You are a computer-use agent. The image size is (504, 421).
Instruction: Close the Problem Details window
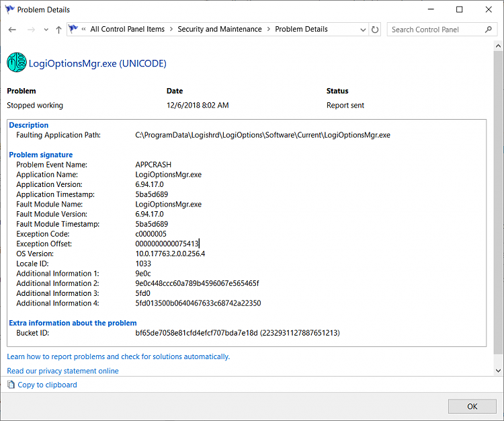[x=489, y=9]
